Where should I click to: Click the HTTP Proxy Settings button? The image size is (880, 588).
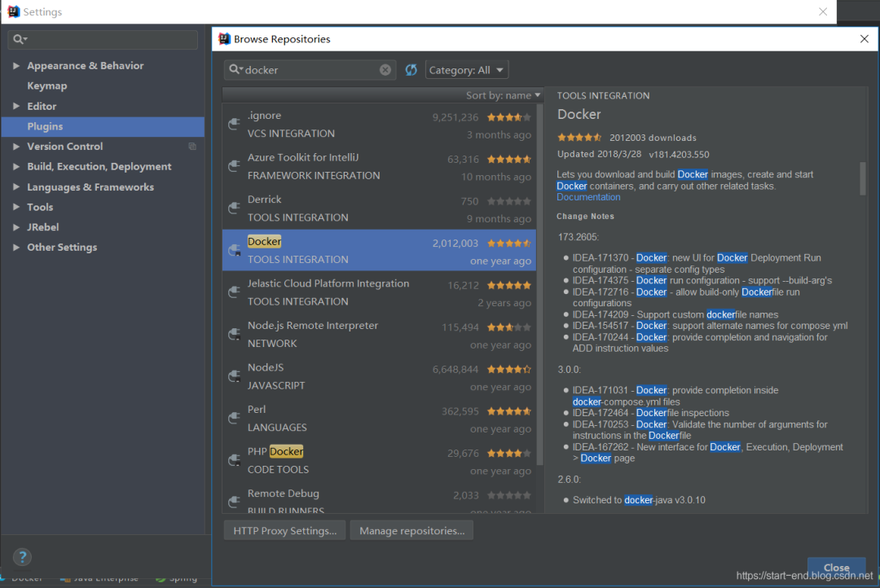pos(284,530)
